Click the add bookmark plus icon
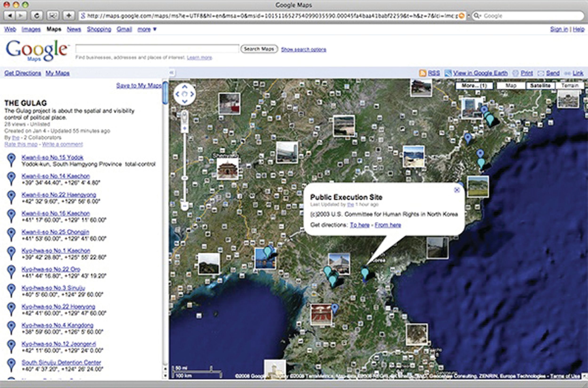This screenshot has height=388, width=588. (69, 16)
